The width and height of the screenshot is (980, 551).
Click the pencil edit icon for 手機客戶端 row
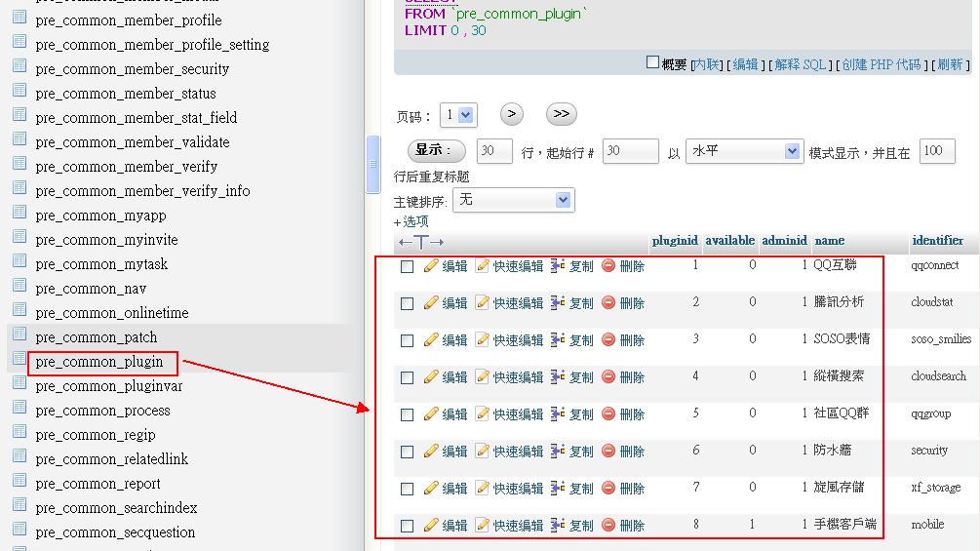click(x=431, y=526)
